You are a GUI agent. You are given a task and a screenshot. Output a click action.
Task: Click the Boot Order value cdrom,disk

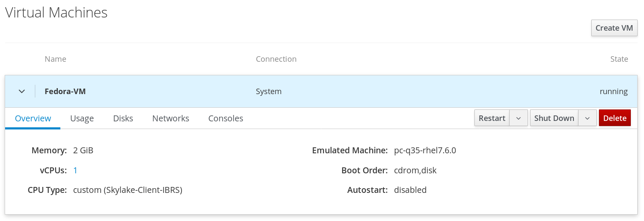pos(415,170)
